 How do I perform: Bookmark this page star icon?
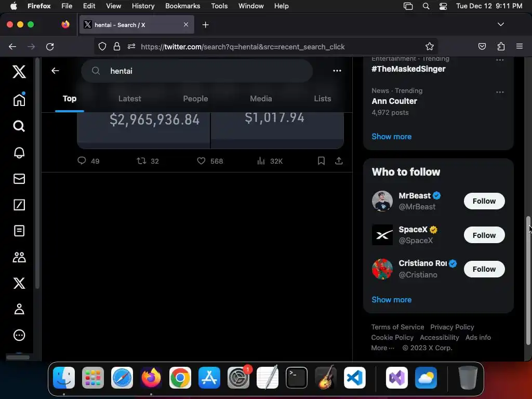pos(430,46)
